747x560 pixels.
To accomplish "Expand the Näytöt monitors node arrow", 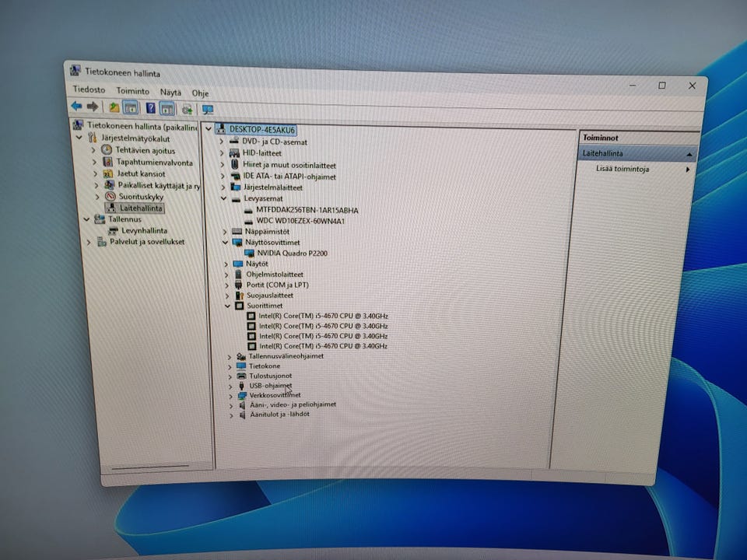I will click(x=226, y=264).
